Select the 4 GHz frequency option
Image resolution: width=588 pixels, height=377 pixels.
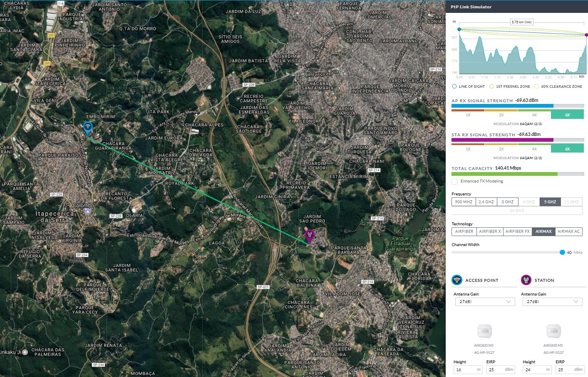tap(528, 202)
